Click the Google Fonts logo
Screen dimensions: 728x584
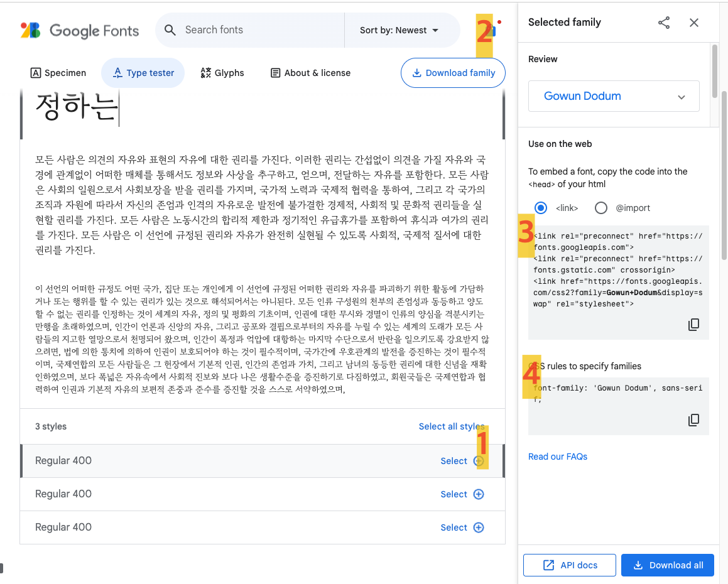(80, 30)
